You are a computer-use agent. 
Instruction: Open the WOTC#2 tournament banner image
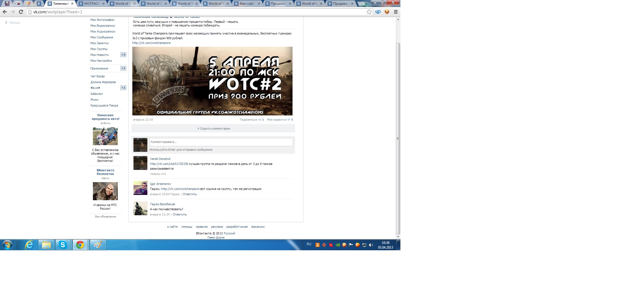[x=212, y=81]
